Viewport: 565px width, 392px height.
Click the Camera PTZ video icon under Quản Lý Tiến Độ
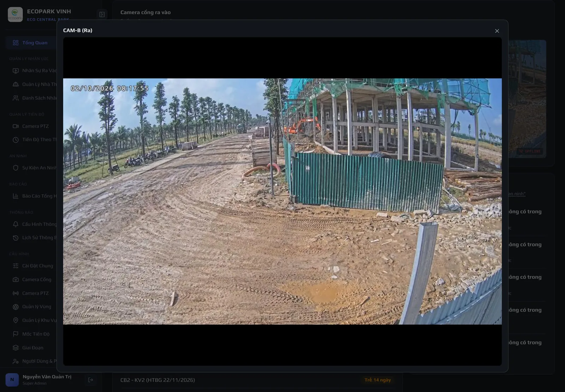pos(16,126)
